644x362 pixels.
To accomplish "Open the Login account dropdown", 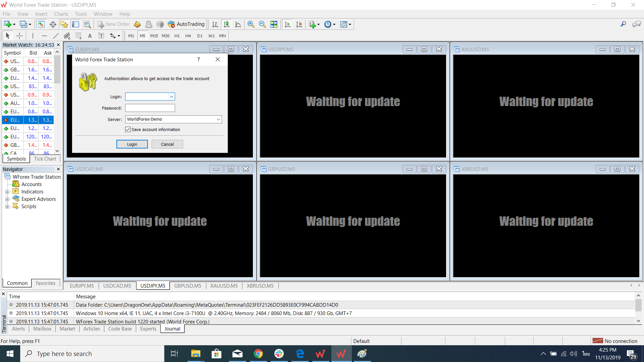I will (171, 97).
